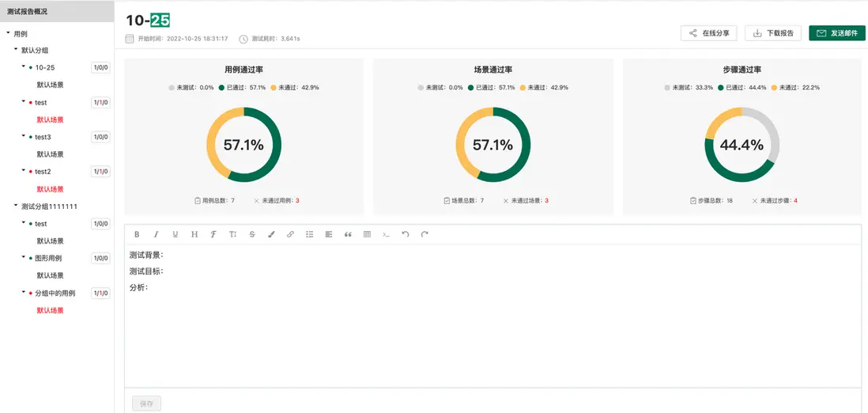
Task: Undo the last edit in the editor
Action: (x=406, y=234)
